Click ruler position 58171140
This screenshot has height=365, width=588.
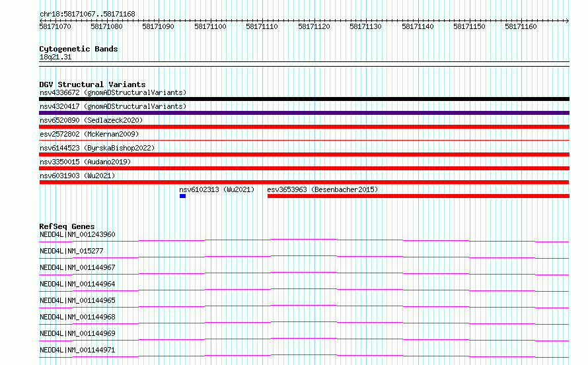pyautogui.click(x=418, y=26)
